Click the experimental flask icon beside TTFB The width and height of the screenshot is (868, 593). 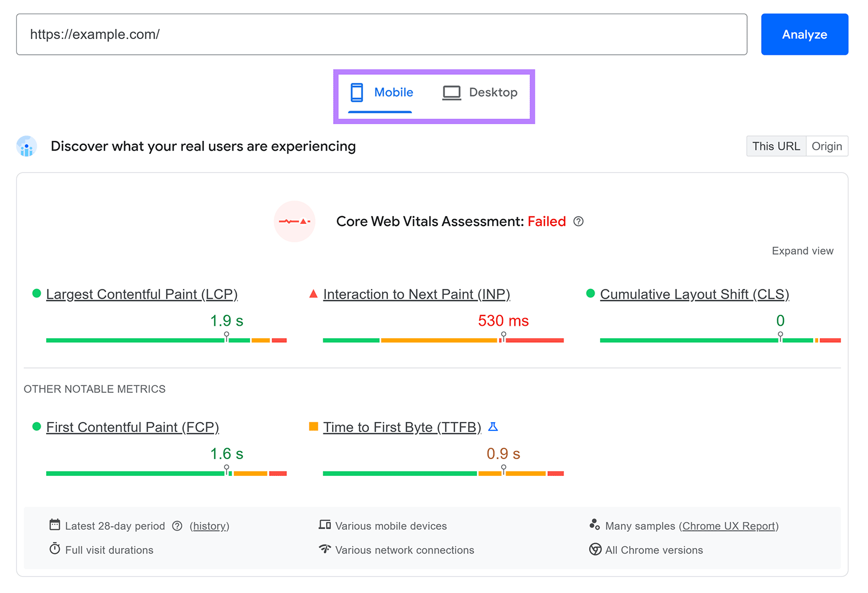[x=493, y=427]
